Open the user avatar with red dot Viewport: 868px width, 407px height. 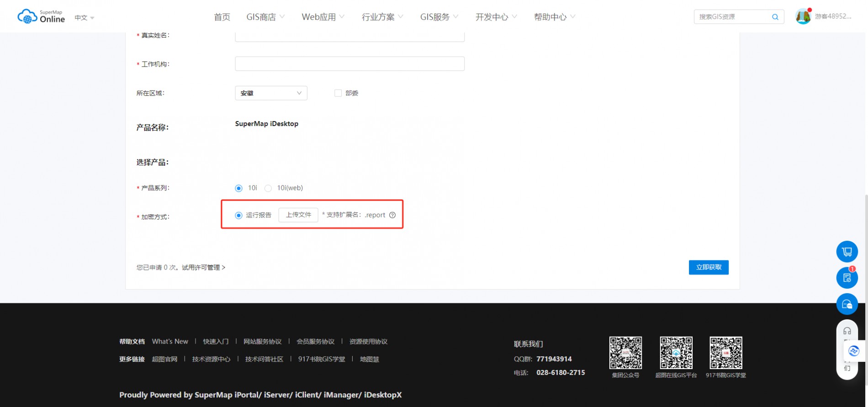pyautogui.click(x=803, y=16)
